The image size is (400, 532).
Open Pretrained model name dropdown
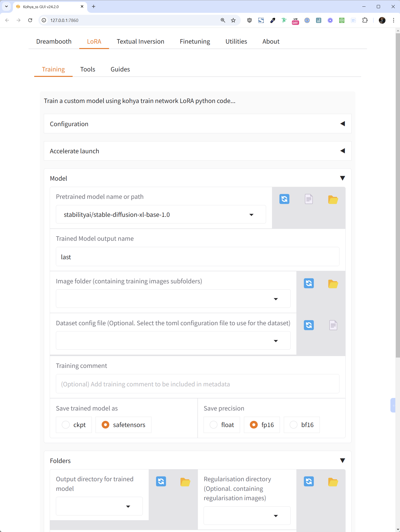point(251,215)
